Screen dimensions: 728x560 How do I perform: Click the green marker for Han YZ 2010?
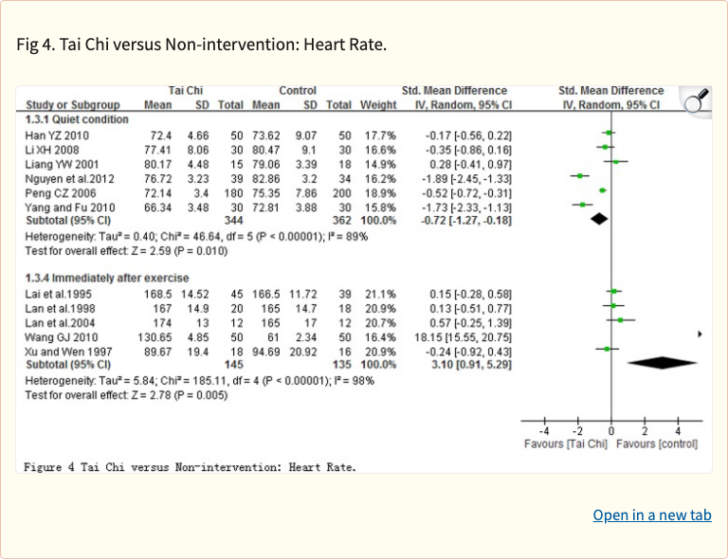(609, 134)
